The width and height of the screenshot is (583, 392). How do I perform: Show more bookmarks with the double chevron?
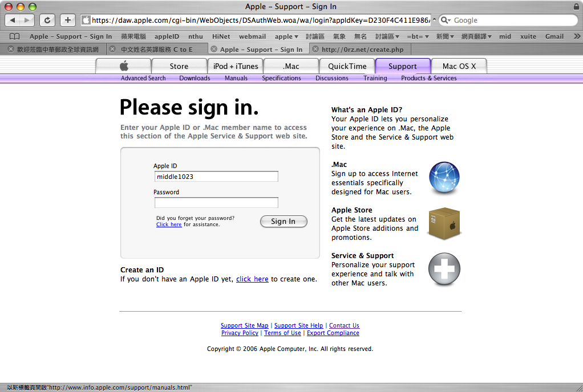577,36
